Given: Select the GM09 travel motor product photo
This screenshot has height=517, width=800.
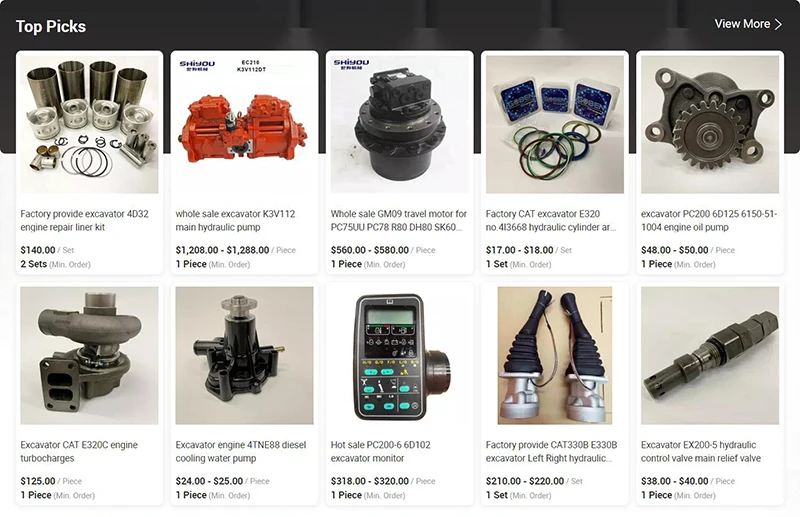Looking at the screenshot, I should [x=399, y=125].
